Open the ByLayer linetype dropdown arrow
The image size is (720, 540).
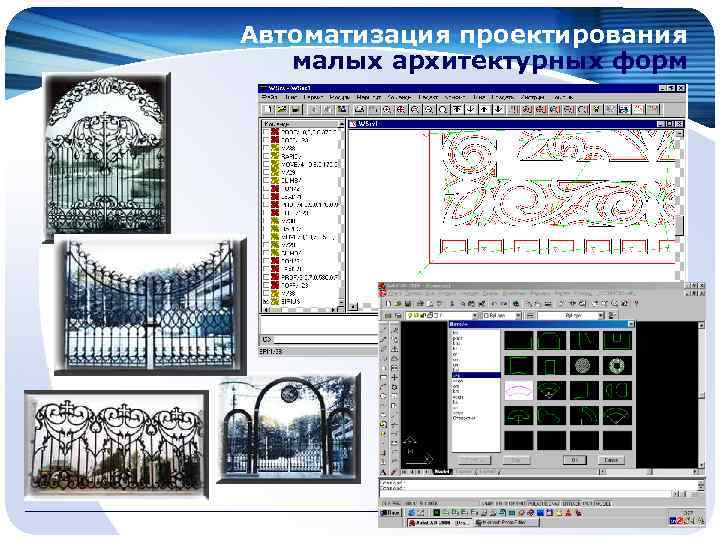(x=600, y=316)
